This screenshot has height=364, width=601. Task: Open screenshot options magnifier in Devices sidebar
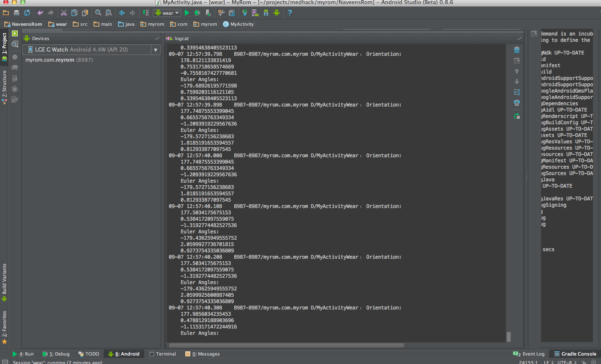point(15,44)
